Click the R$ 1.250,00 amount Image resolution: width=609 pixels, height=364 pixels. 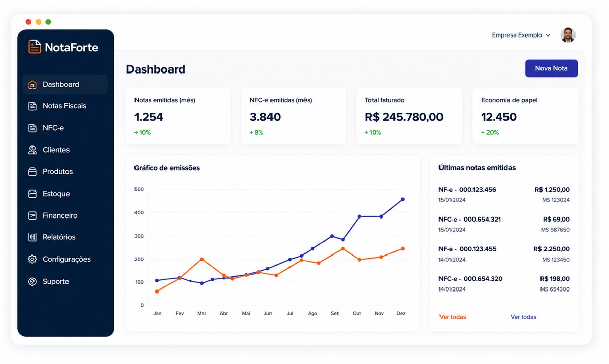[x=552, y=190]
